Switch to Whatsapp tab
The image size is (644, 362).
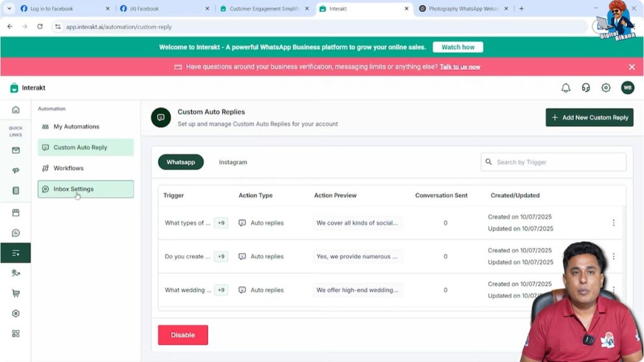tap(180, 162)
